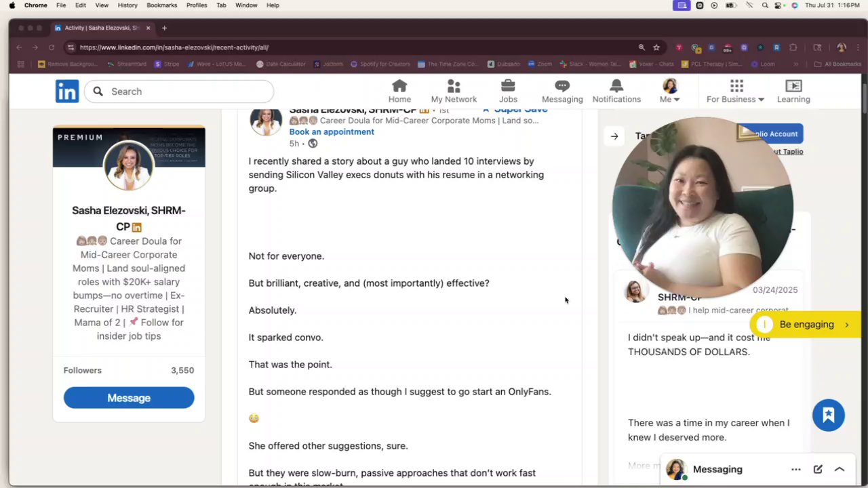
Task: Reload the page
Action: pyautogui.click(x=51, y=47)
